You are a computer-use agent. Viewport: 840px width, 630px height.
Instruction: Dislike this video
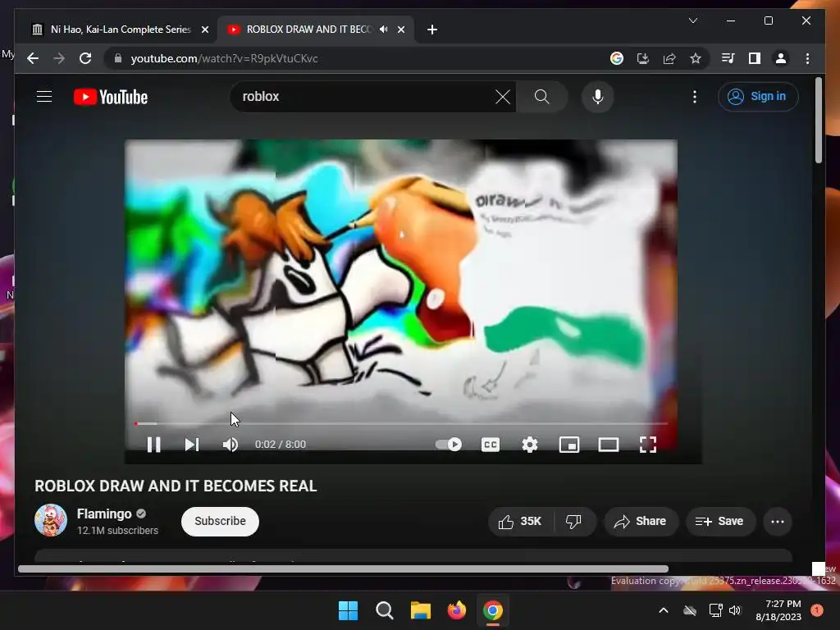pos(573,521)
